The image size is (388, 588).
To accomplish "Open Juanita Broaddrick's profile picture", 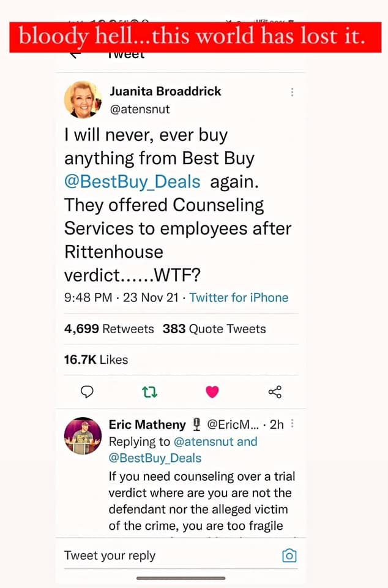I will (83, 99).
